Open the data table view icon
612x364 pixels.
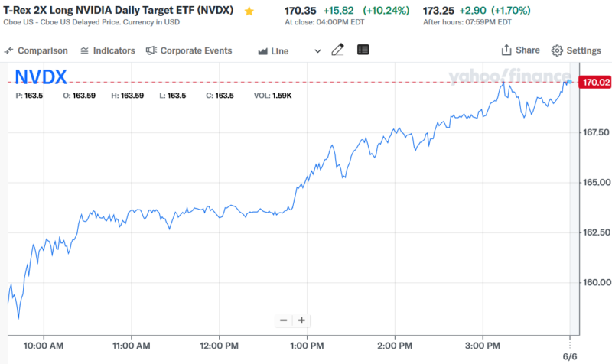click(x=363, y=50)
